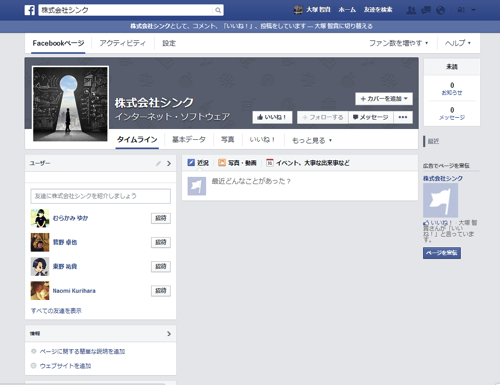Click the Facebook logo icon
The width and height of the screenshot is (500, 385).
(x=30, y=10)
